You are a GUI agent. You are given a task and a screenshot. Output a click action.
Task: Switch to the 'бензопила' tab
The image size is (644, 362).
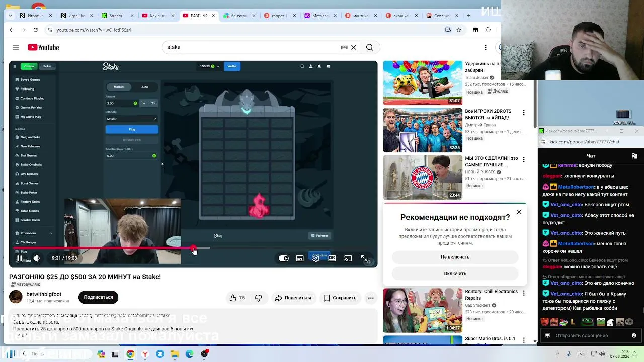point(238,16)
